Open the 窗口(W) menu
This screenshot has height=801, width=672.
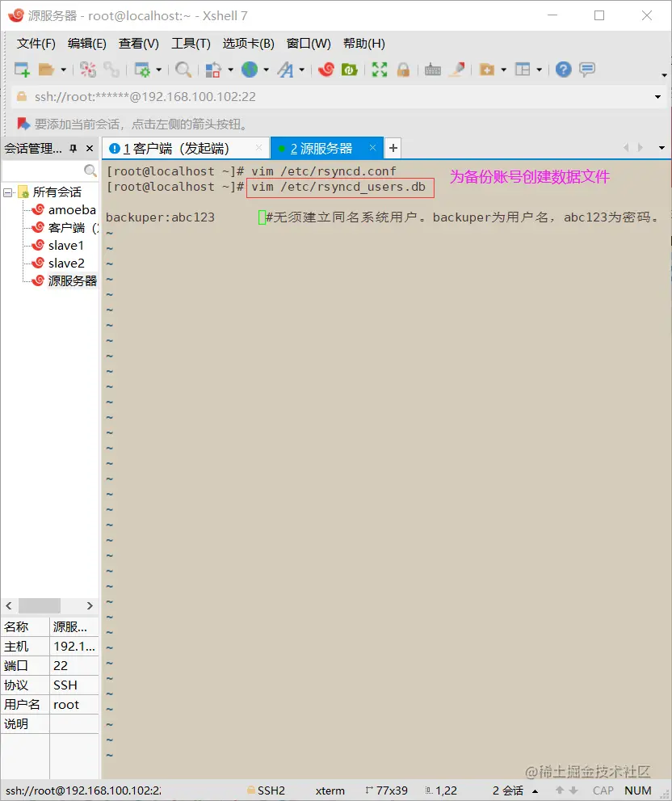point(309,44)
